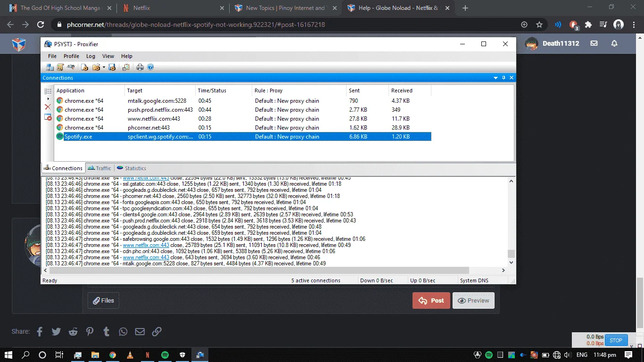The width and height of the screenshot is (644, 362).
Task: Open the Death11312 account menu
Action: tap(551, 43)
